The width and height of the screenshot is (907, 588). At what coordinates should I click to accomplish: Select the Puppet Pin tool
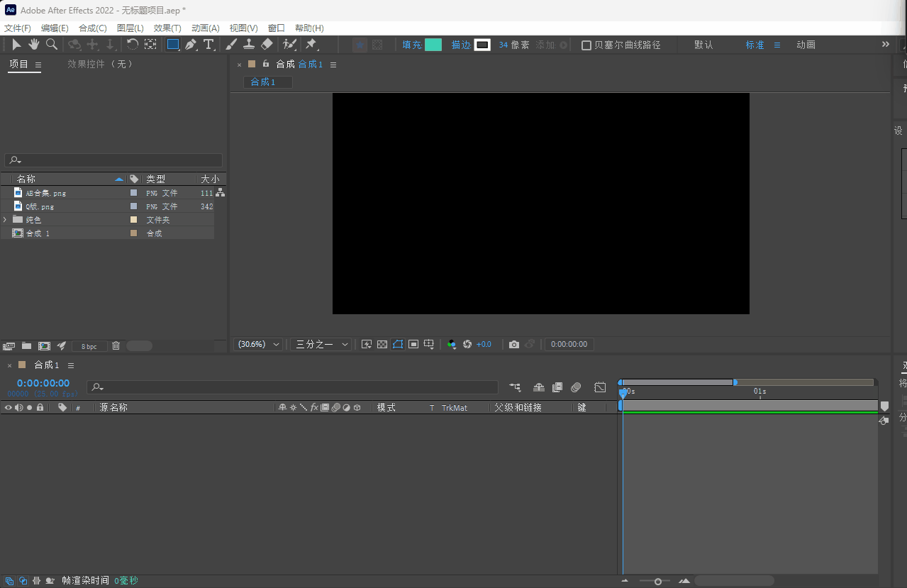pyautogui.click(x=311, y=45)
